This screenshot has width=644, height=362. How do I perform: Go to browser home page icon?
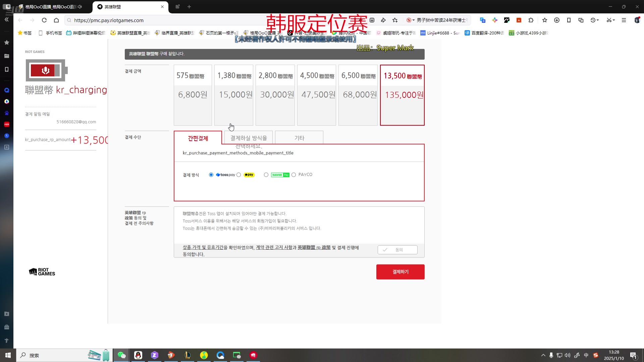[x=56, y=20]
